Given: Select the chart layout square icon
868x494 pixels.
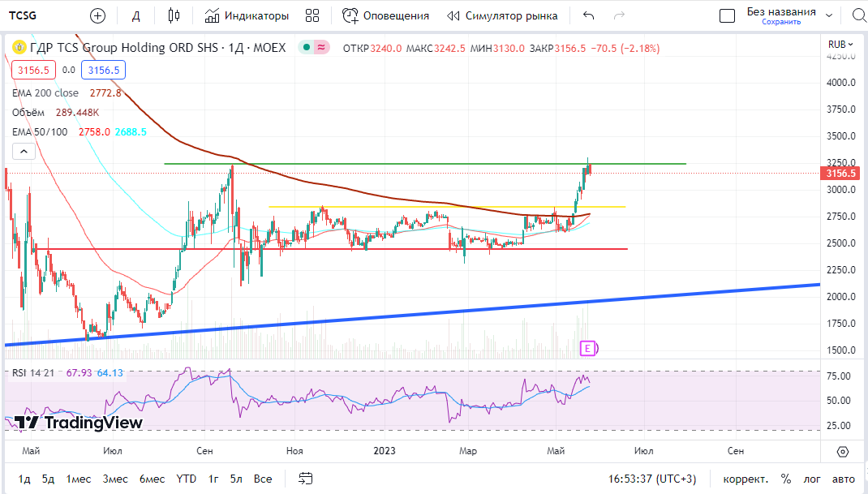Looking at the screenshot, I should click(x=727, y=16).
